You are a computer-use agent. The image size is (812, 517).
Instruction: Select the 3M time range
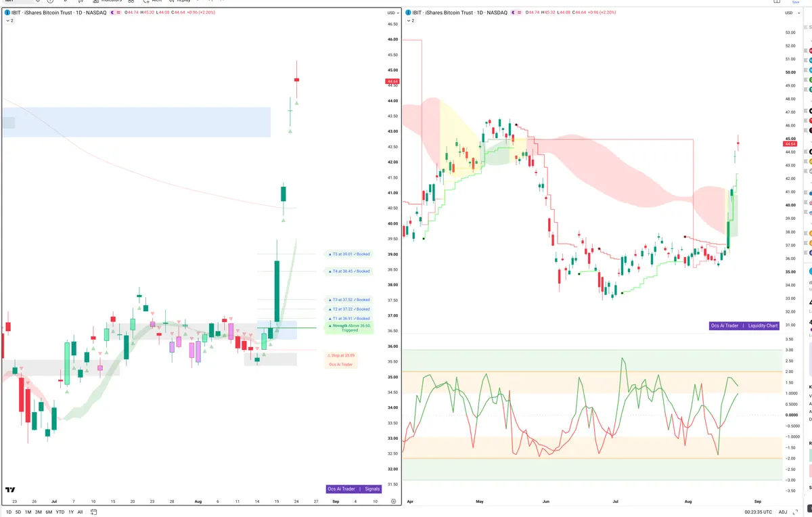coord(39,512)
